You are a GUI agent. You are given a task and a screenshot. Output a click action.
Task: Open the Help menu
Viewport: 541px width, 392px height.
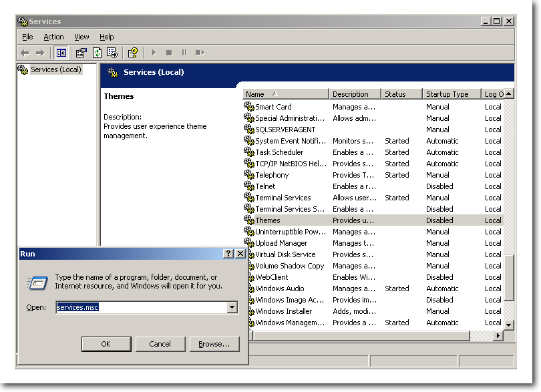pos(107,37)
